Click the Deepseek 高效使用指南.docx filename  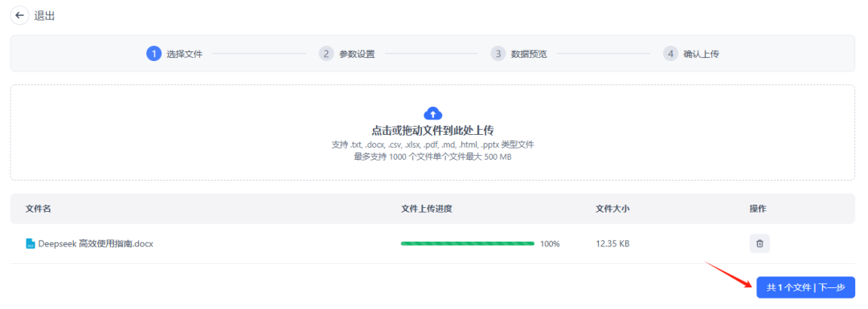[x=96, y=243]
